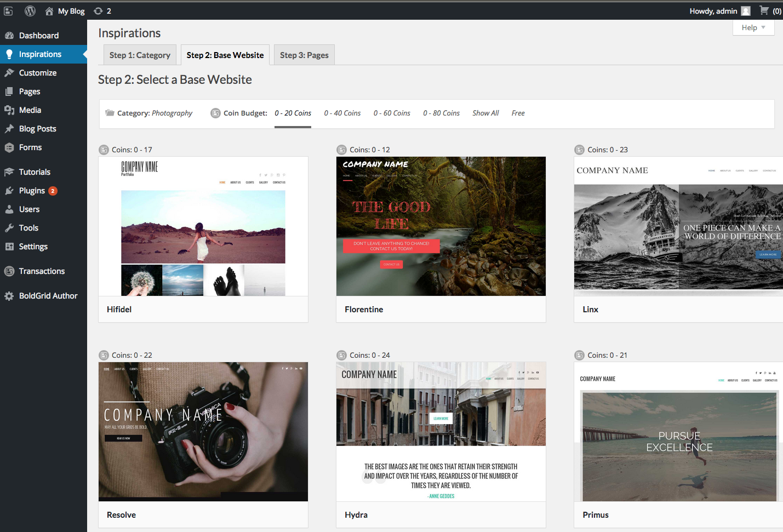This screenshot has height=532, width=783.
Task: Choose the Resolve camera theme preview
Action: coord(203,432)
